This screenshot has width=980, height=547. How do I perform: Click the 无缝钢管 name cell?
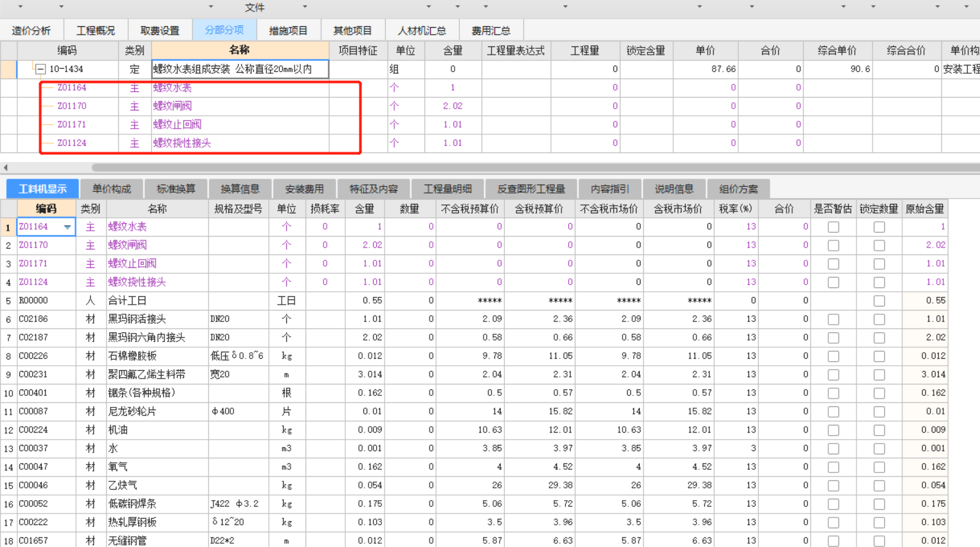point(157,541)
